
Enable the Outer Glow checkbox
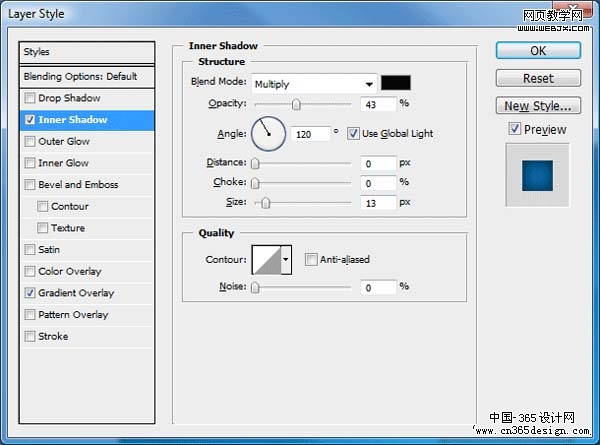click(29, 141)
